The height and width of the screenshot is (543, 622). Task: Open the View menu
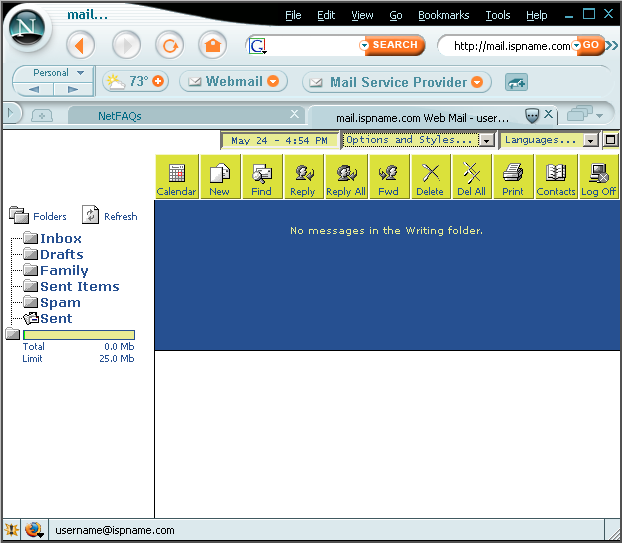362,15
